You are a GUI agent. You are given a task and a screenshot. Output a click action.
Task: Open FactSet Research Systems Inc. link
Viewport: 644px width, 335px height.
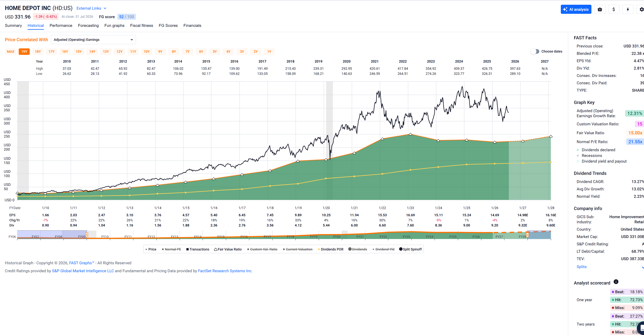point(225,271)
